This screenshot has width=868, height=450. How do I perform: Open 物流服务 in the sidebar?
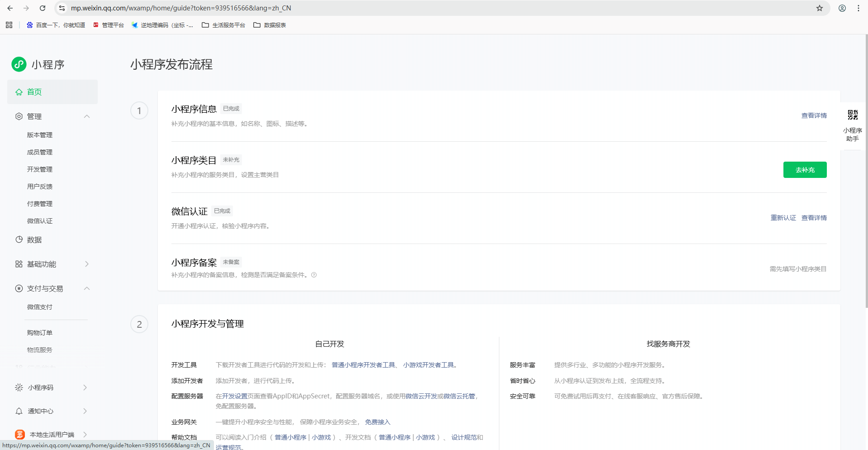click(40, 350)
